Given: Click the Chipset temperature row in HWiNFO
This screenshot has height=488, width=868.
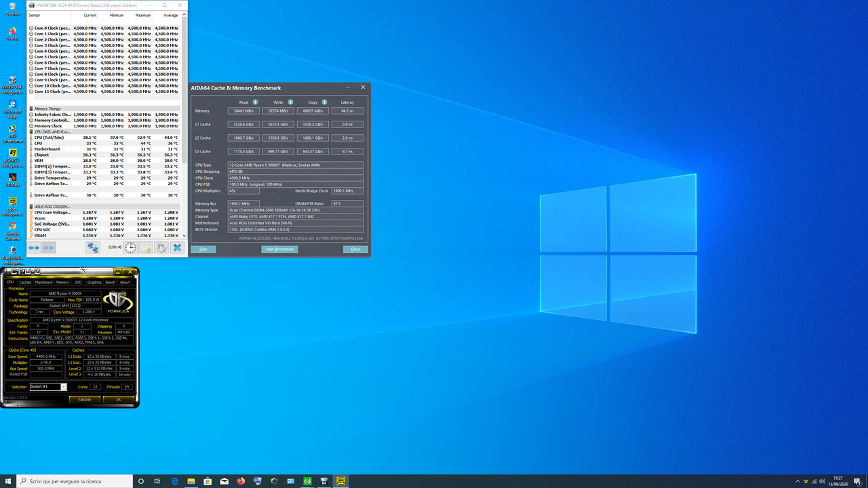Looking at the screenshot, I should click(x=104, y=155).
